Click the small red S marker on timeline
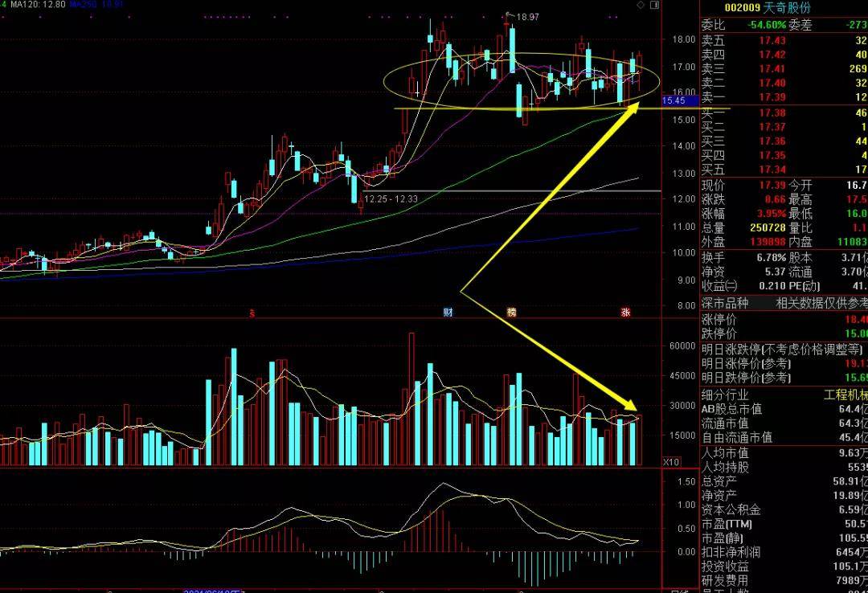 pos(252,312)
